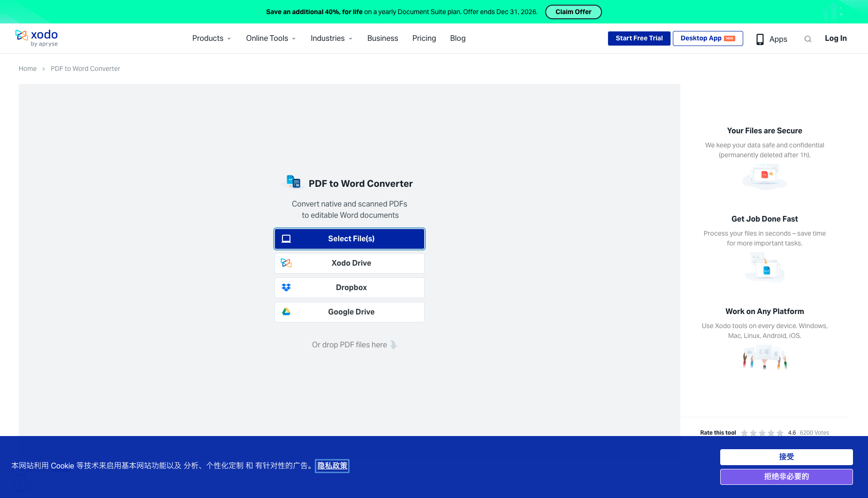Viewport: 868px width, 498px height.
Task: Click the Claim Offer button
Action: (x=573, y=12)
